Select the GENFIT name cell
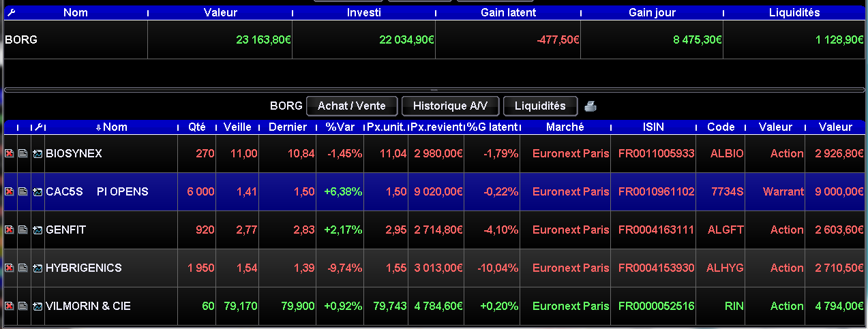Viewport: 868px width, 329px height. coord(111,230)
